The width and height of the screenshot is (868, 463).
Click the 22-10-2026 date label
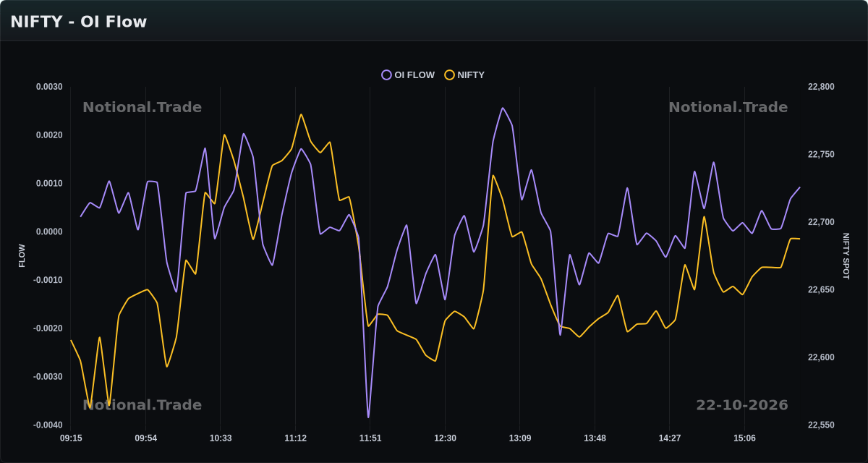(742, 405)
